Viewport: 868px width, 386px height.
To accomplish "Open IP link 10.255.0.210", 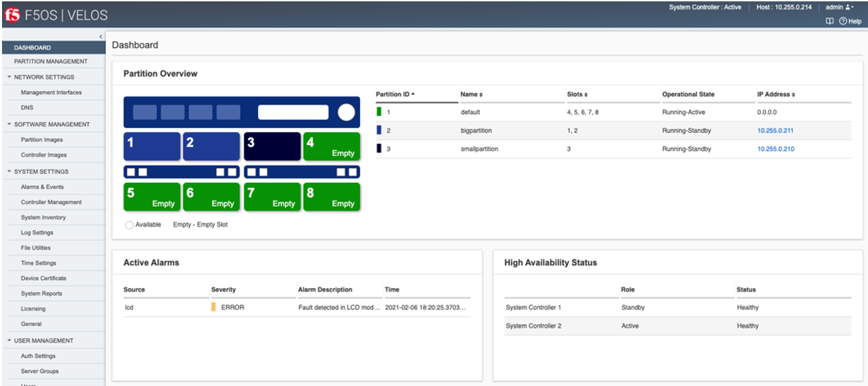I will [775, 148].
